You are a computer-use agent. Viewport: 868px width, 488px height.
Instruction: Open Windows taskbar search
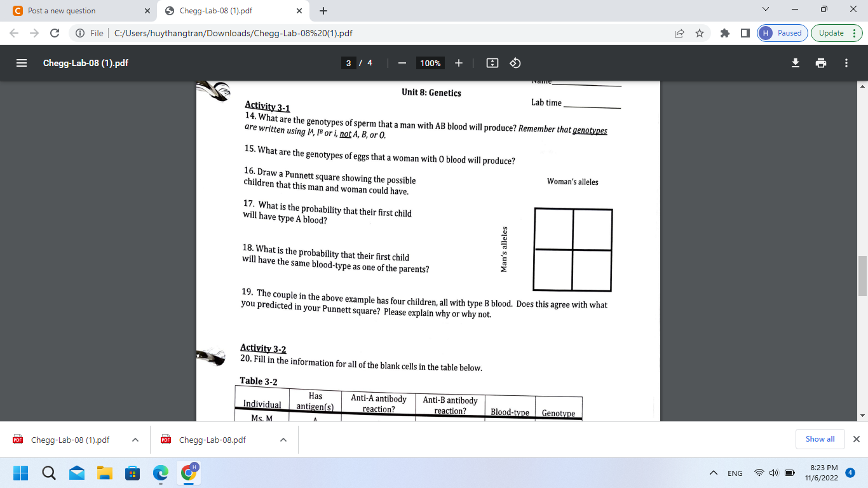[x=49, y=473]
